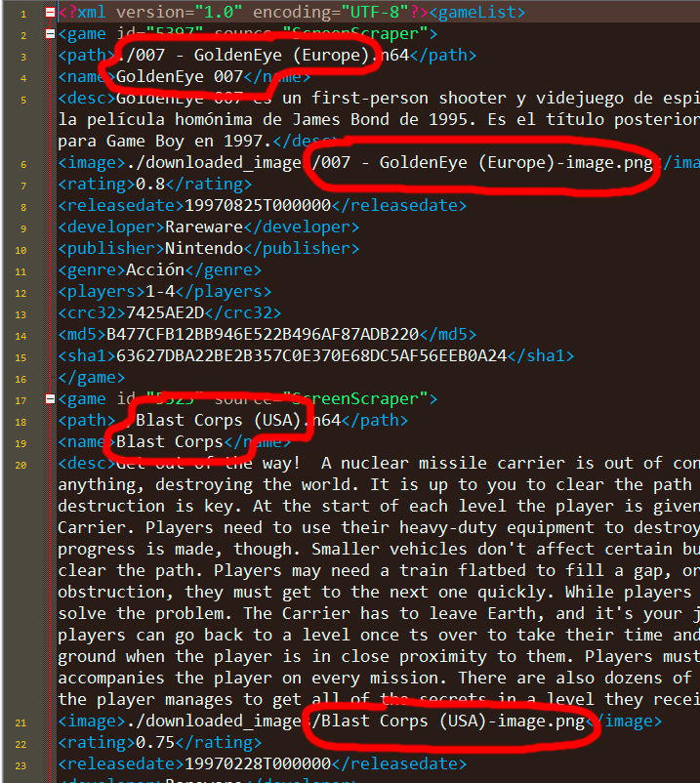The image size is (700, 783).
Task: Click the image path '007 - GoldenEye (Europe)-image.png'
Action: click(487, 162)
